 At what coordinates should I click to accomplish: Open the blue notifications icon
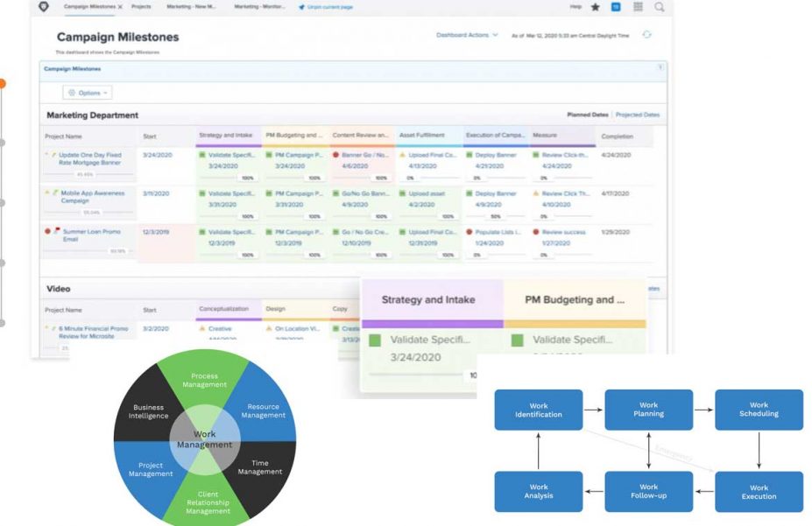tap(616, 7)
